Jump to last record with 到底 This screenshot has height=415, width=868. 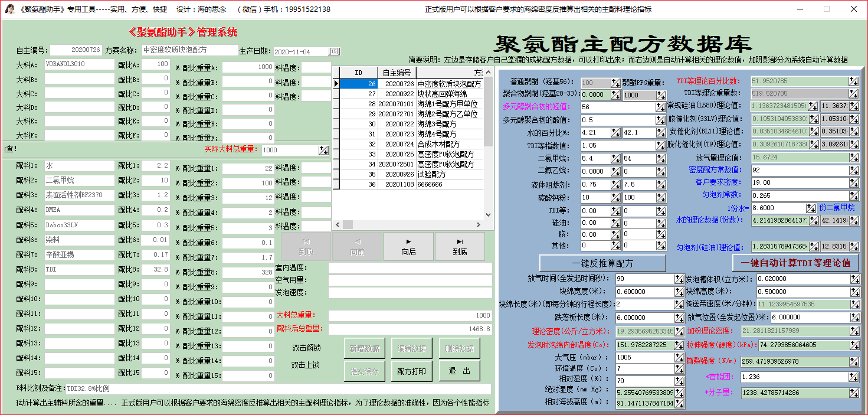pyautogui.click(x=460, y=246)
